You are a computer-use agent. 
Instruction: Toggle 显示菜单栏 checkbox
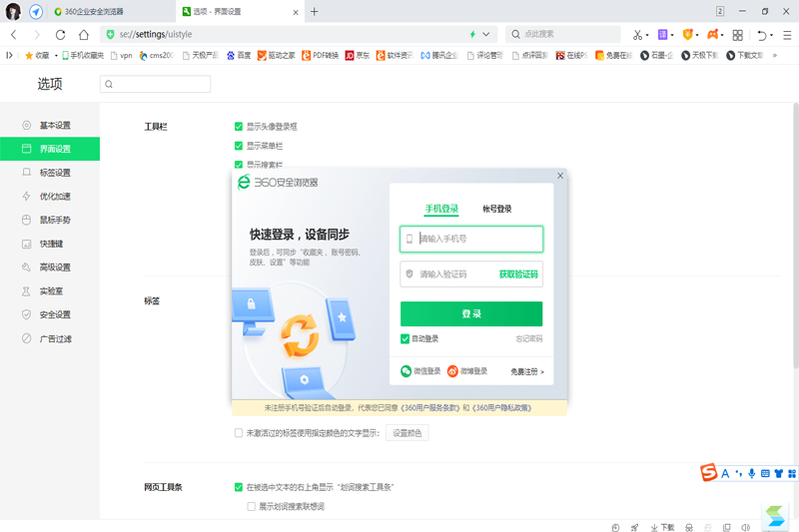tap(239, 146)
